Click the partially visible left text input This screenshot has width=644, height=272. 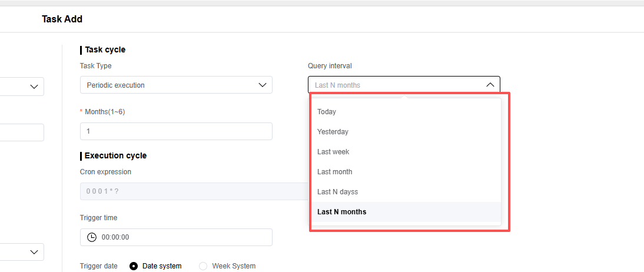coord(22,132)
